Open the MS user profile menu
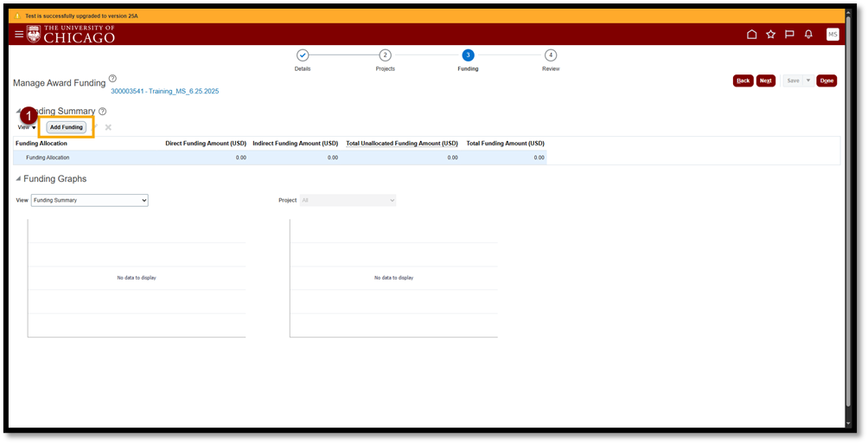Image resolution: width=868 pixels, height=444 pixels. click(832, 35)
